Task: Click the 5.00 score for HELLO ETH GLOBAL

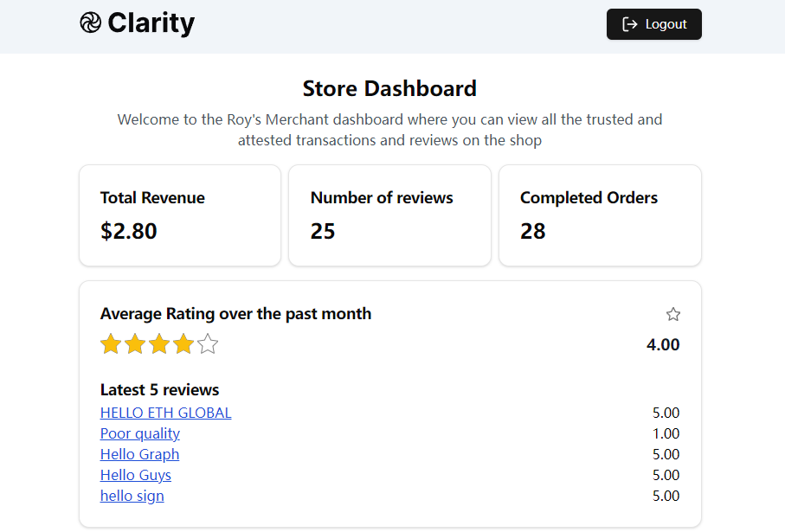Action: coord(666,413)
